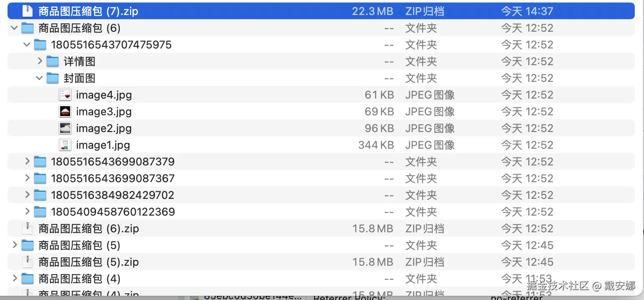644x300 pixels.
Task: Click the folder name 1805516384982429702
Action: [x=113, y=195]
